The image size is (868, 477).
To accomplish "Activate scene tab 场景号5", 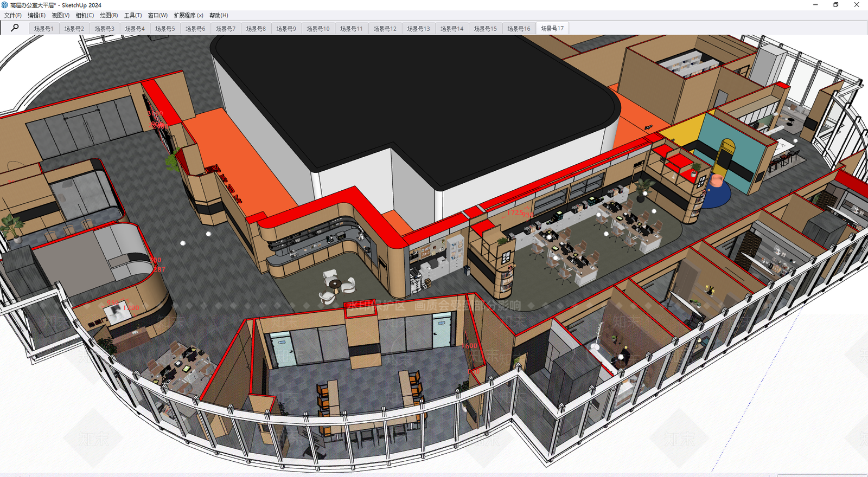I will pyautogui.click(x=165, y=28).
